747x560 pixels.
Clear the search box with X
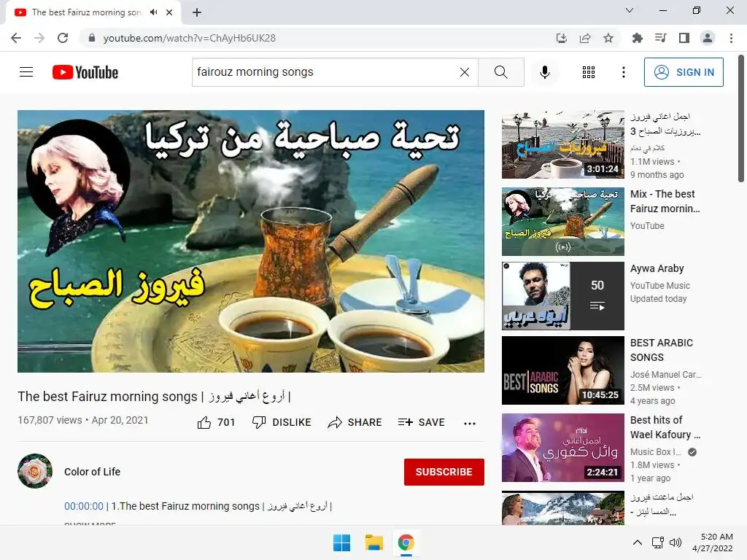pyautogui.click(x=465, y=72)
